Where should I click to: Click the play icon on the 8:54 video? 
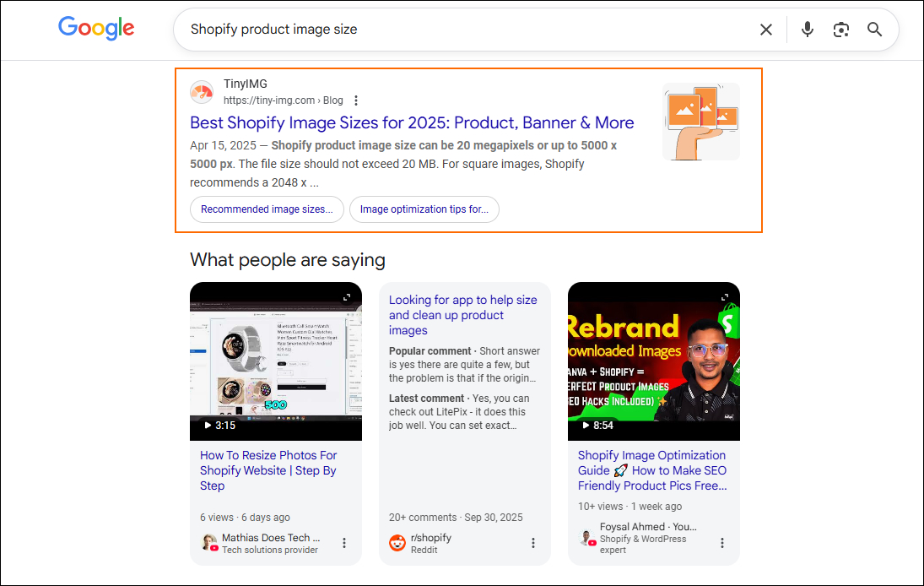(x=585, y=426)
